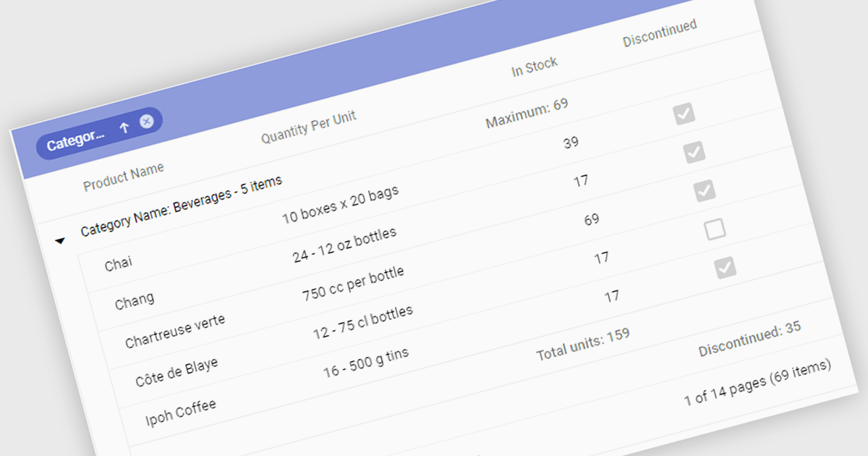The image size is (868, 456).
Task: Toggle Discontinued checkbox for Chang
Action: [694, 152]
